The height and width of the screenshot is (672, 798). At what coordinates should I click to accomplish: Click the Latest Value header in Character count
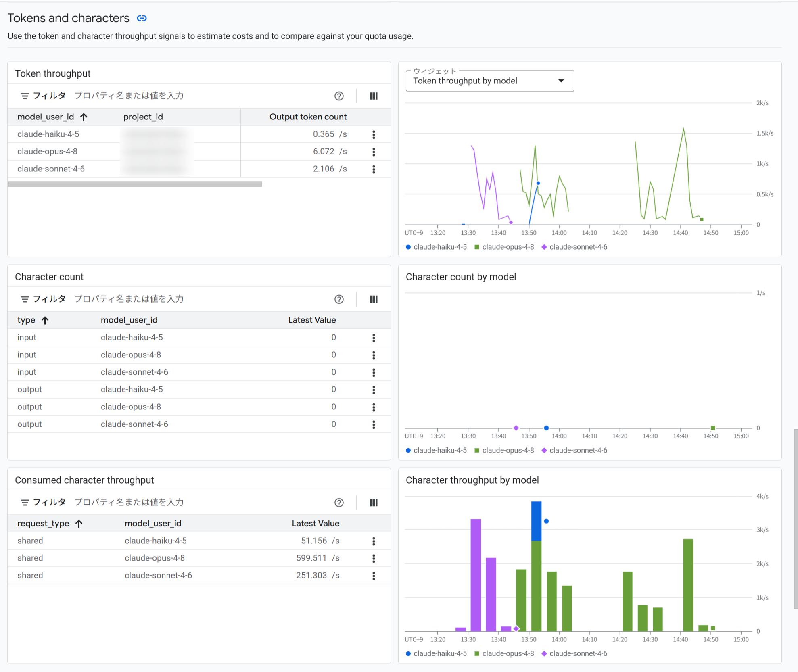[312, 320]
